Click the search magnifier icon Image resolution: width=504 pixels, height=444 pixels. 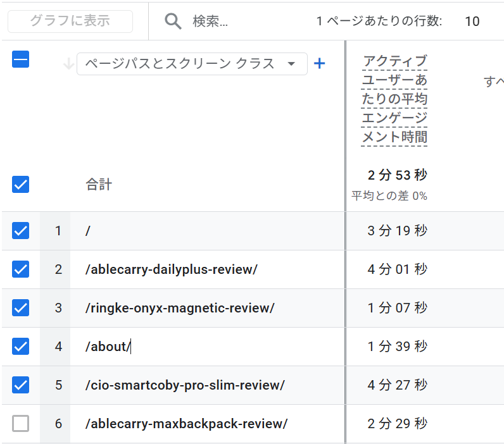[173, 22]
